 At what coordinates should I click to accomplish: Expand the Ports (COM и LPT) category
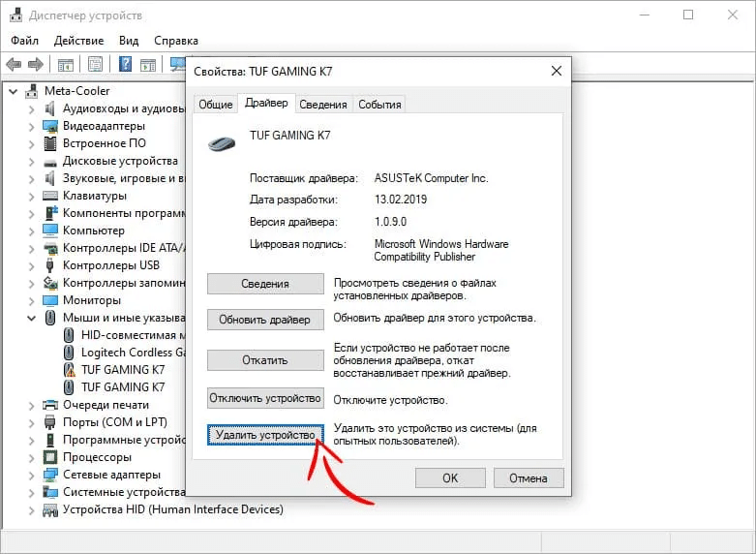[31, 422]
